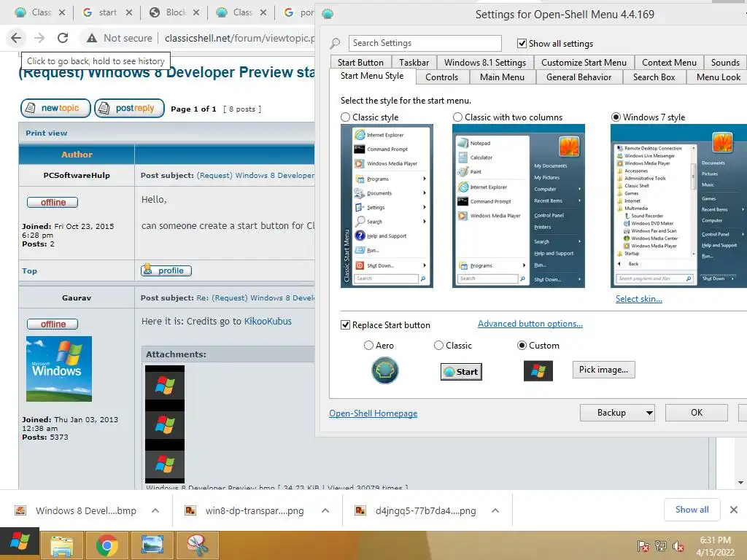This screenshot has height=560, width=747.
Task: Switch to the Taskbar tab
Action: (x=414, y=63)
